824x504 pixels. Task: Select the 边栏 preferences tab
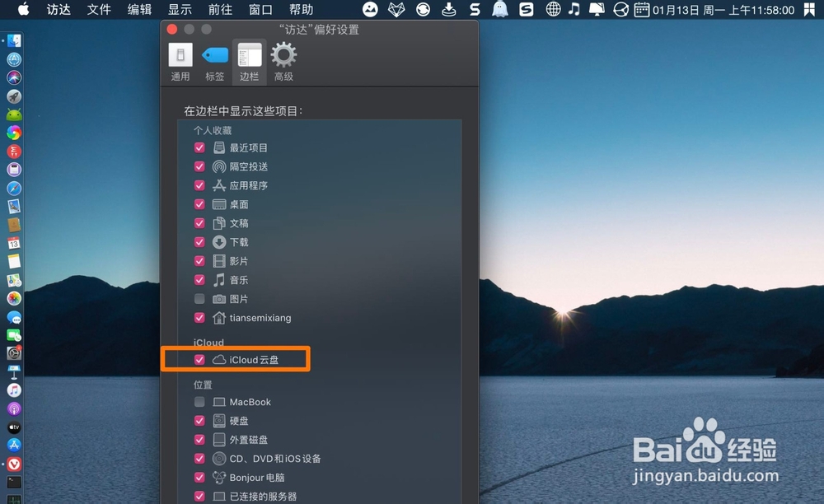(249, 62)
